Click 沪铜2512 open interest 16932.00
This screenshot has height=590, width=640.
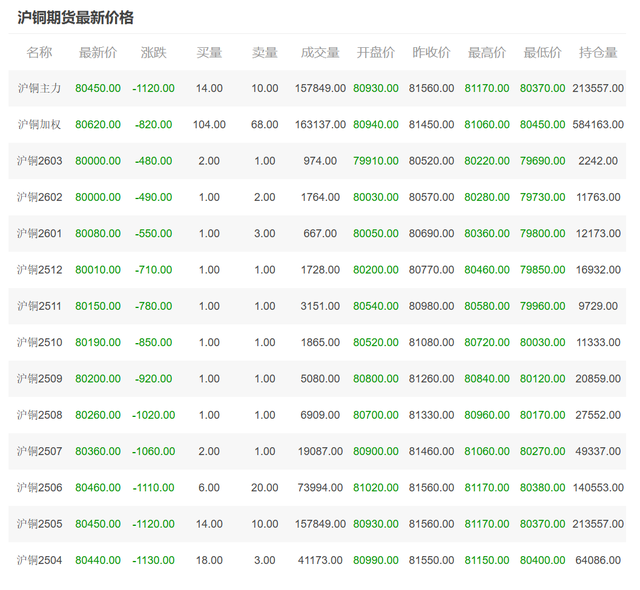click(598, 270)
